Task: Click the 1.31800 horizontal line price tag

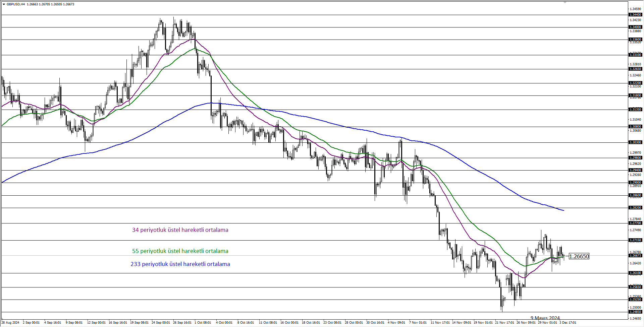Action: coord(635,95)
